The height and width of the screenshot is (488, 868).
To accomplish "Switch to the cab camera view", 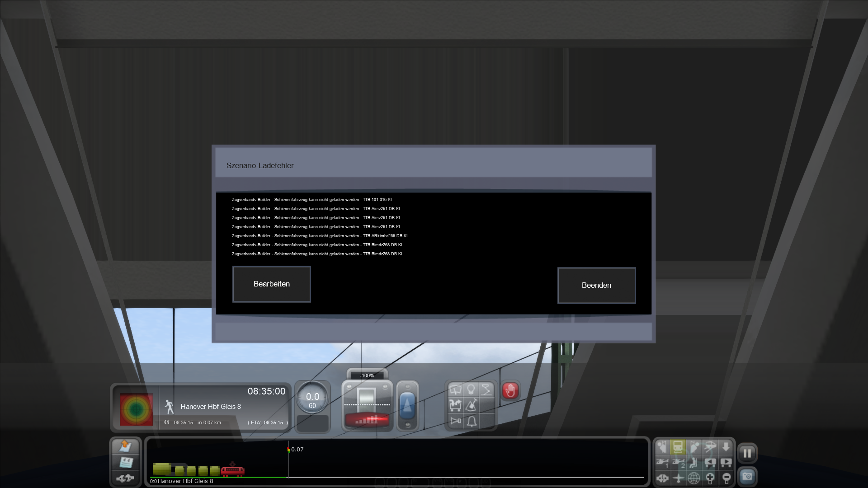I will 678,447.
